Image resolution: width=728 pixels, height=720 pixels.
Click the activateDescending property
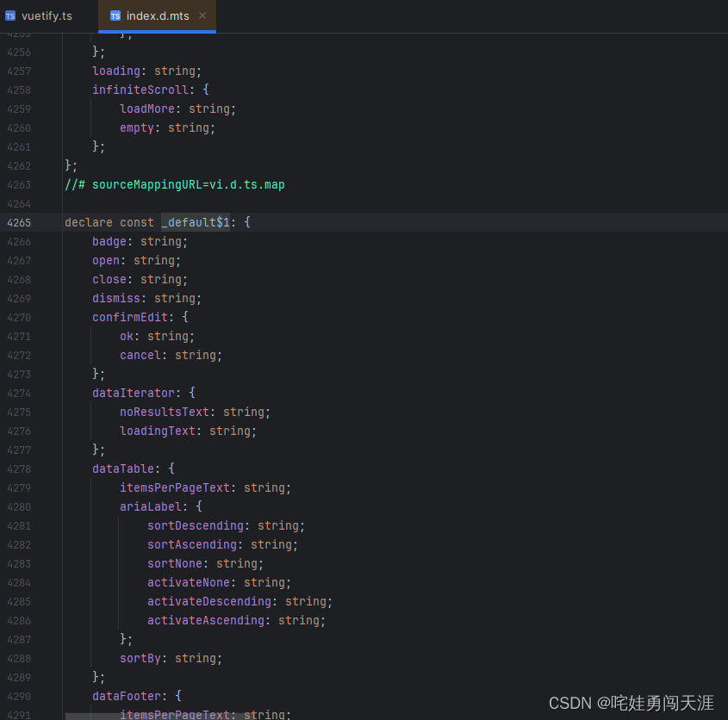[x=209, y=601]
